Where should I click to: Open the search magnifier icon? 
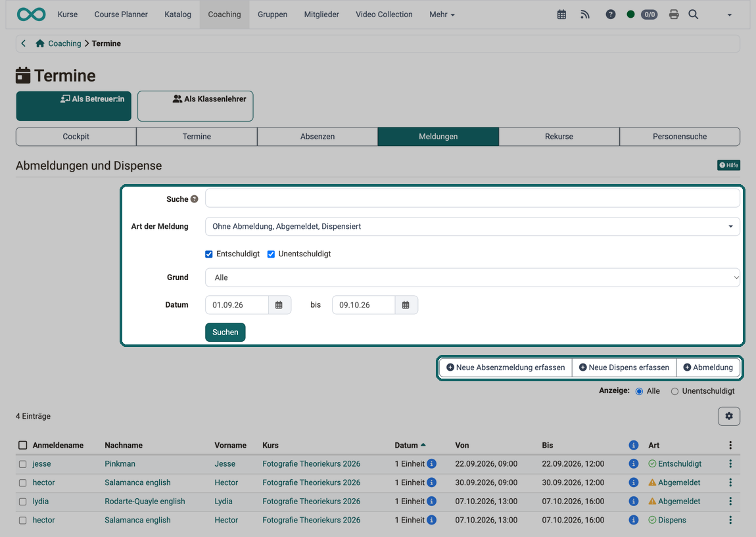(694, 14)
